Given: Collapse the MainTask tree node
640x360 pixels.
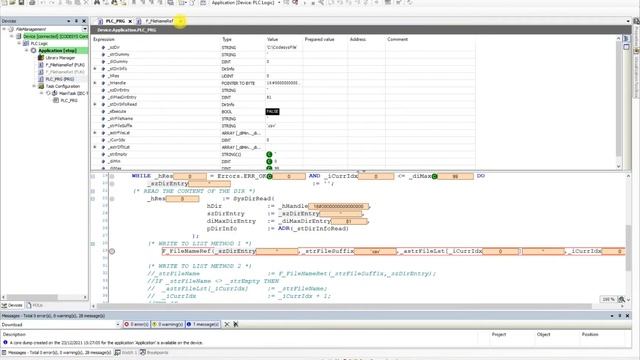Looking at the screenshot, I should click(41, 93).
